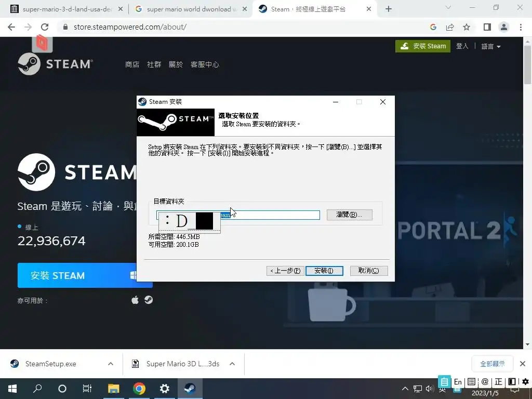
Task: Click the page scroll-down arrow
Action: point(527,344)
